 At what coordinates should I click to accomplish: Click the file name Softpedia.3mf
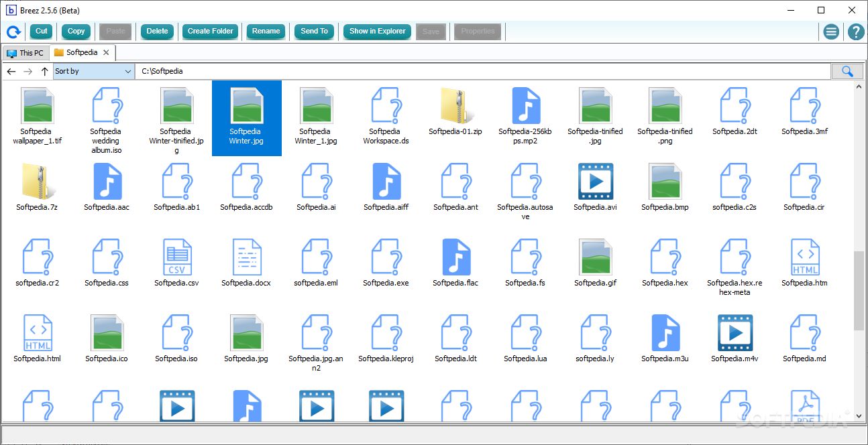(804, 131)
